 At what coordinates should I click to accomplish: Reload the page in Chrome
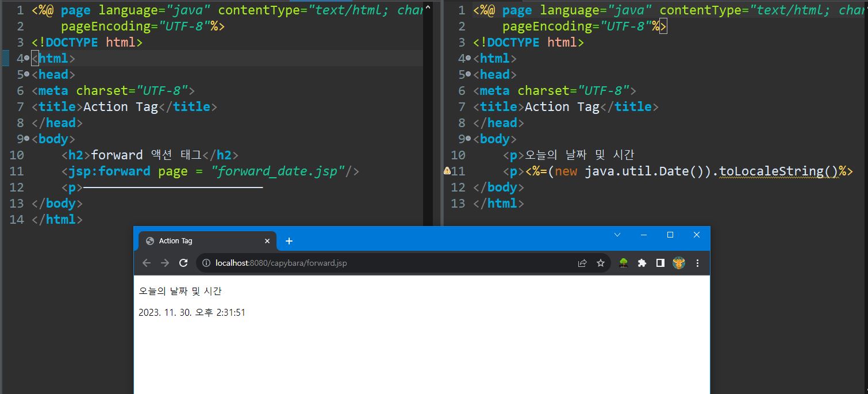(183, 263)
